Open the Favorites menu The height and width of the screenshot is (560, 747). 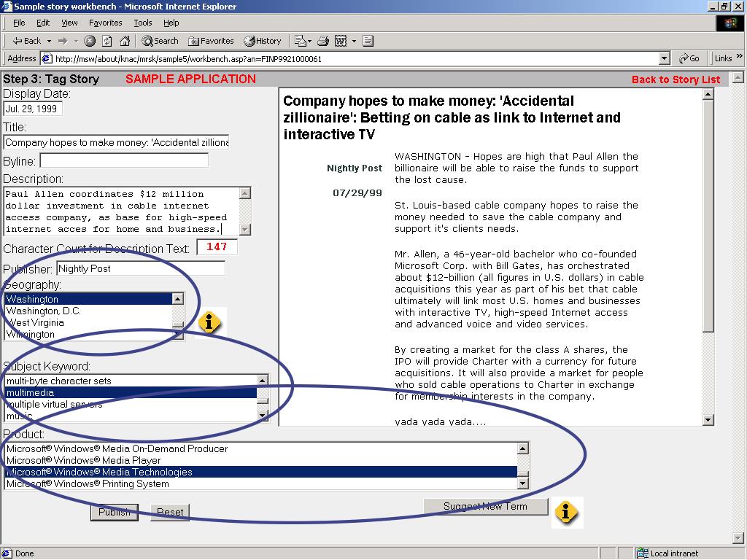pos(105,23)
